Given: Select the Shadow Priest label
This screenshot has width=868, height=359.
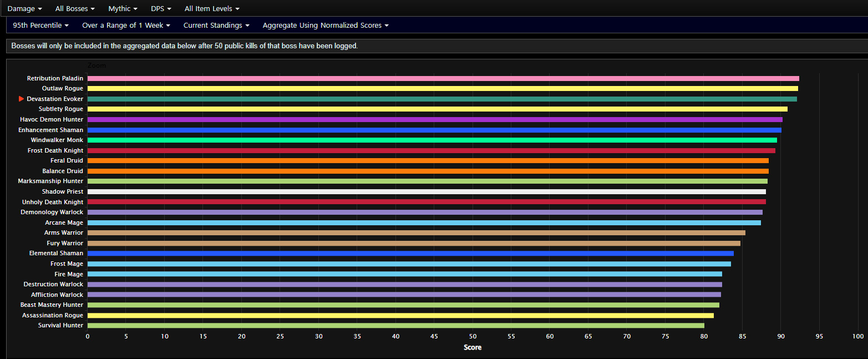Looking at the screenshot, I should click(x=63, y=191).
